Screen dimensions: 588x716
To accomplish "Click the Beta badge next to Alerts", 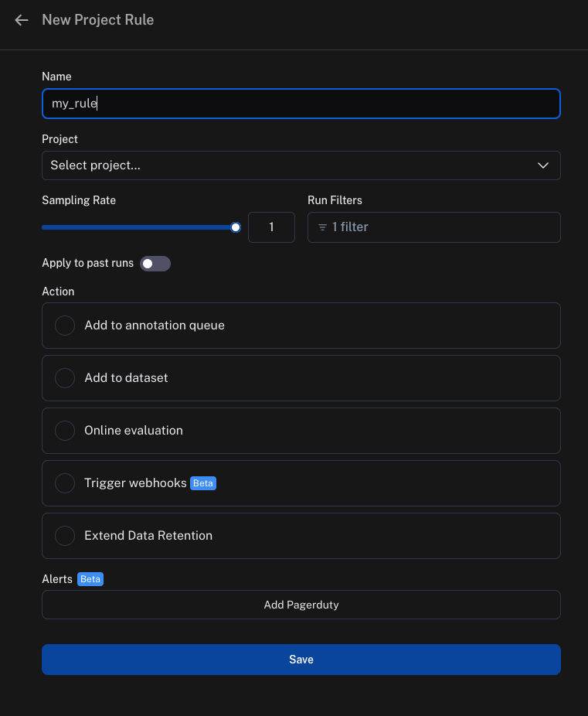I will [90, 579].
